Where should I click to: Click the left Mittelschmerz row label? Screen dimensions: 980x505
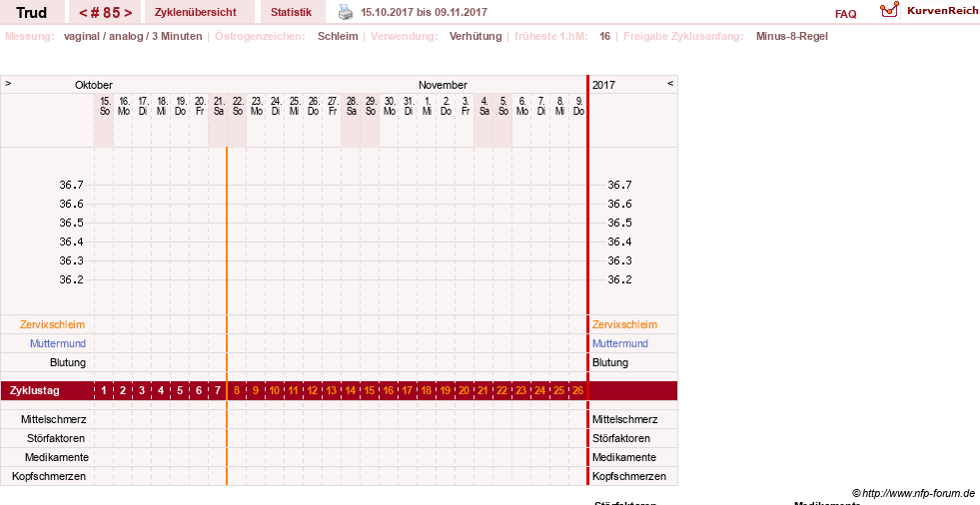53,419
